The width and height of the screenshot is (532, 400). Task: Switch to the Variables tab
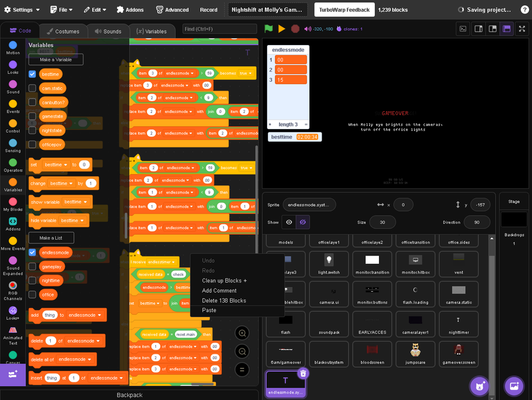point(152,31)
